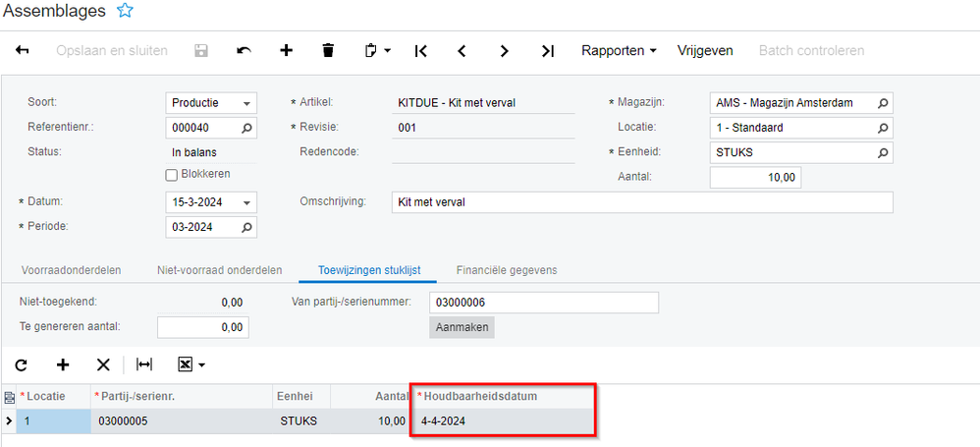
Task: Click the Vrijgeven button
Action: pos(705,50)
